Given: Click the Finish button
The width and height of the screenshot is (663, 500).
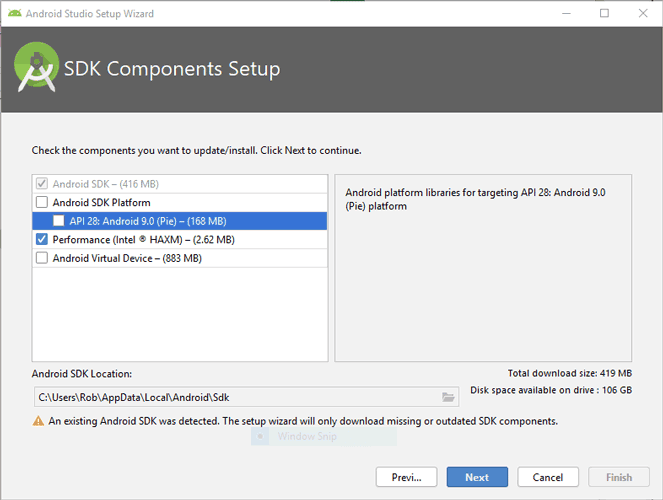Looking at the screenshot, I should 619,477.
